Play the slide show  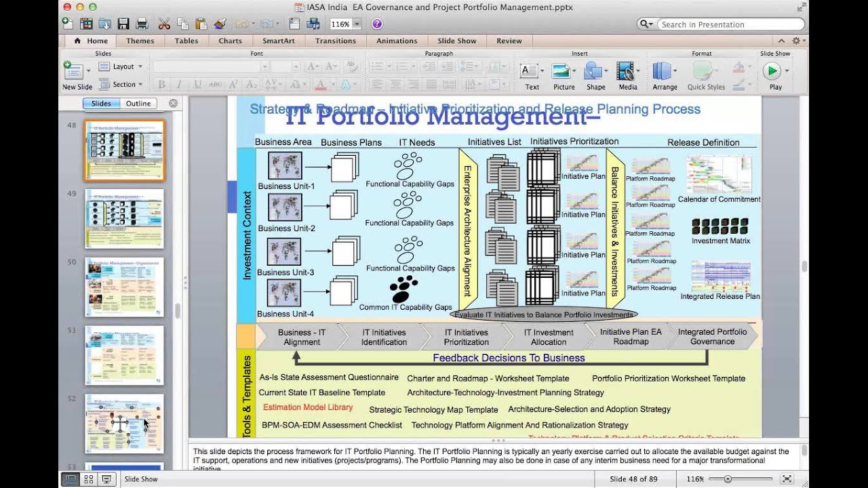(772, 70)
